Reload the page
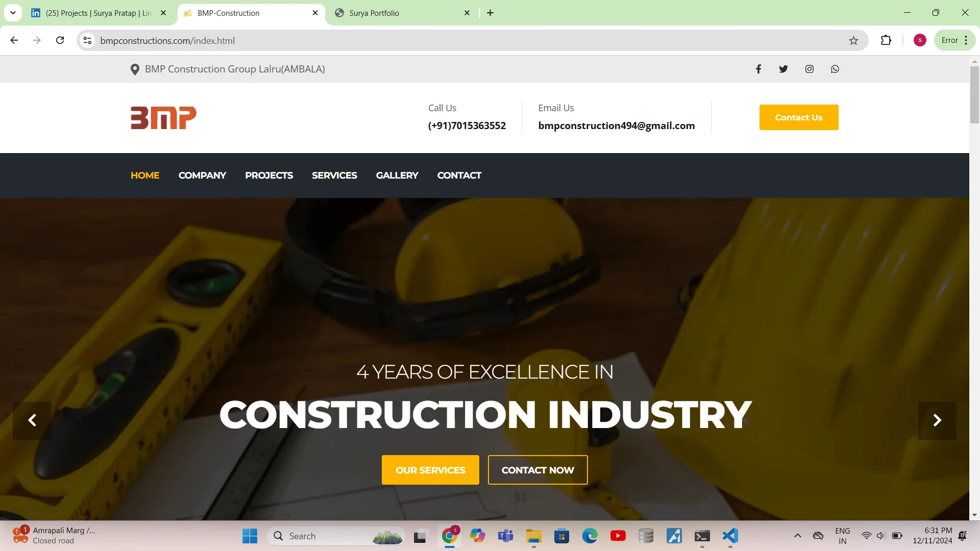 [x=60, y=40]
